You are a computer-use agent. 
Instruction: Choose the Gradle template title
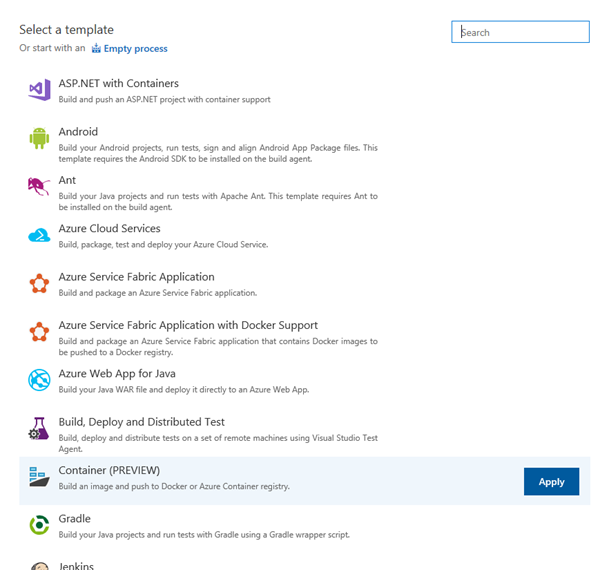(x=75, y=519)
